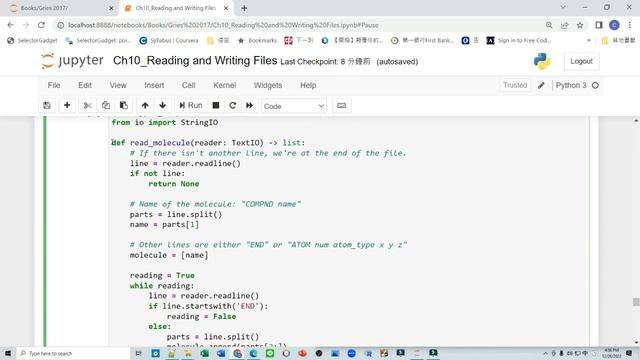This screenshot has width=640, height=360.
Task: Share this page from the address bar
Action: [564, 25]
